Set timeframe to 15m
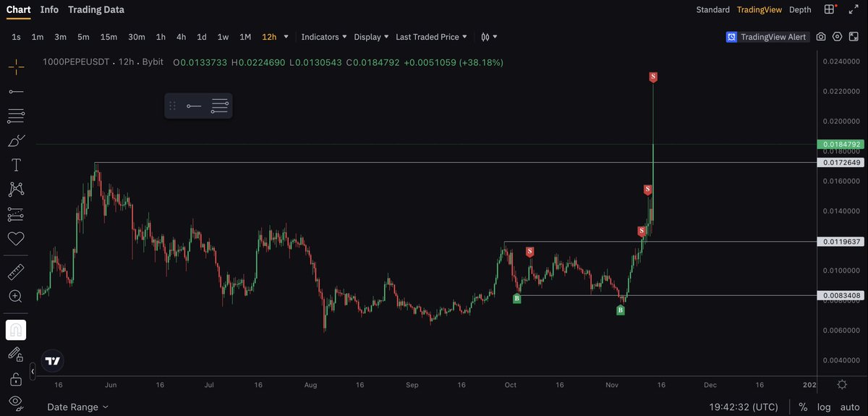This screenshot has width=868, height=416. click(x=109, y=37)
